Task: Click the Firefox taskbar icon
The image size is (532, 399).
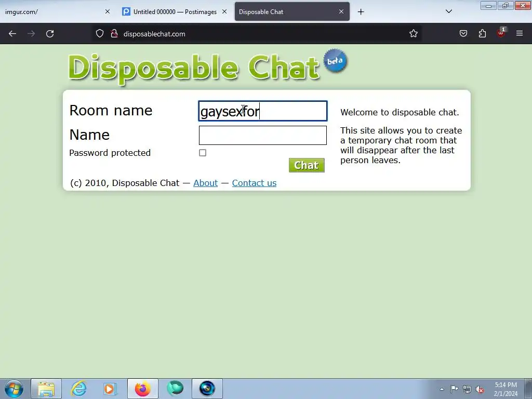Action: tap(142, 389)
